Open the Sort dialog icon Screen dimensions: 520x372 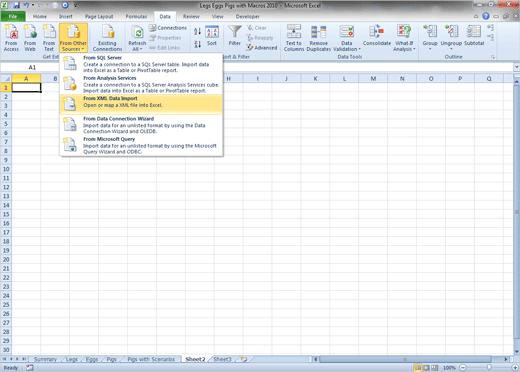point(212,36)
